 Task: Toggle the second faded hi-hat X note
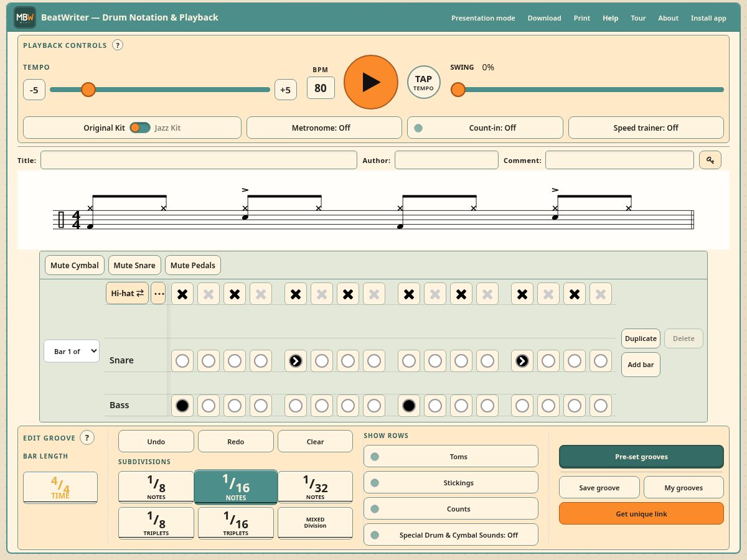(208, 294)
